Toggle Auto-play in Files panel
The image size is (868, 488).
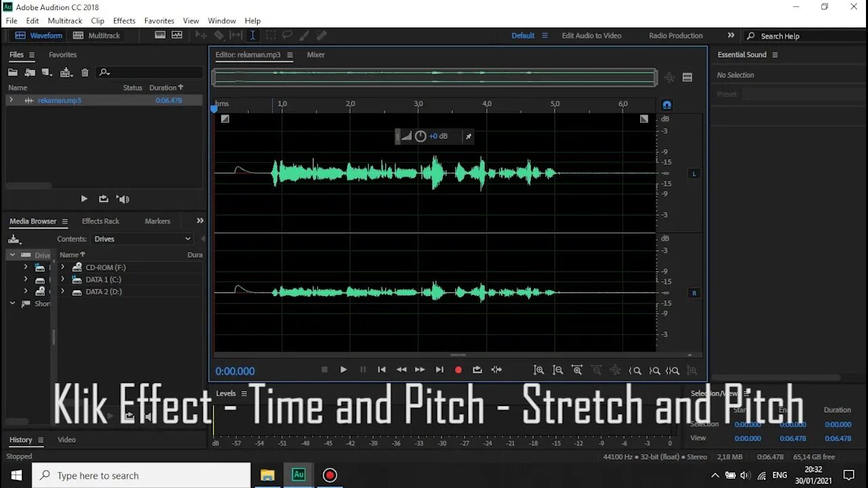click(123, 199)
